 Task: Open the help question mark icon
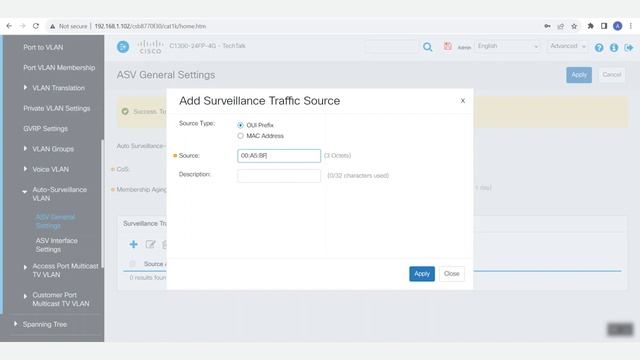pyautogui.click(x=599, y=47)
